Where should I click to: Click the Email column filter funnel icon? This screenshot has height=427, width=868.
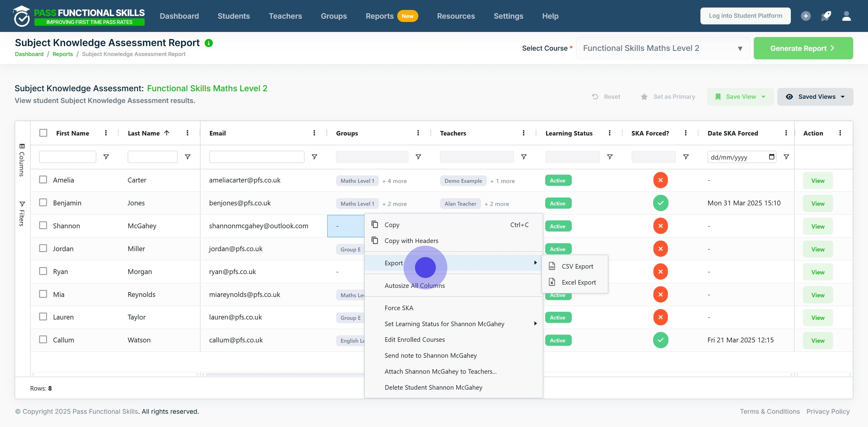click(314, 157)
